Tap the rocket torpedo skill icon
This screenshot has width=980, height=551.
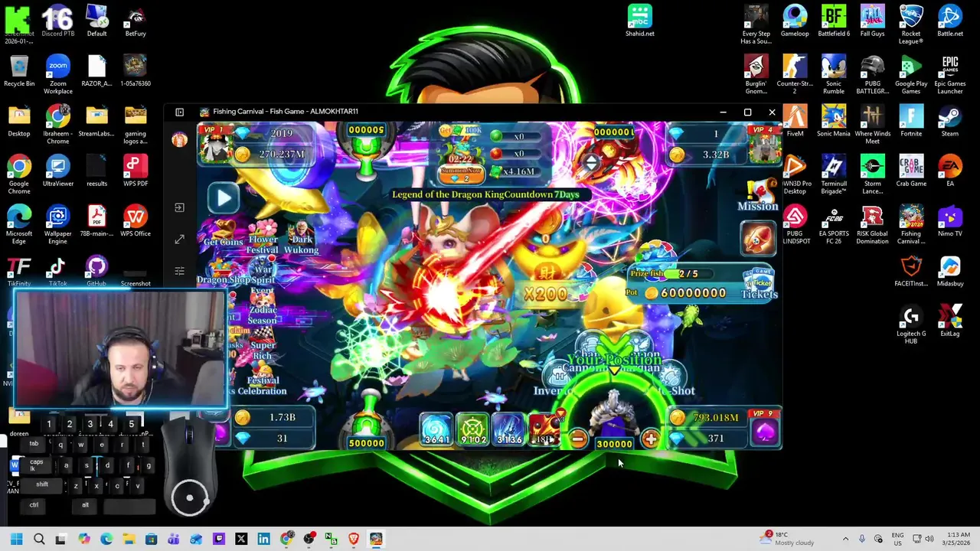coord(758,239)
